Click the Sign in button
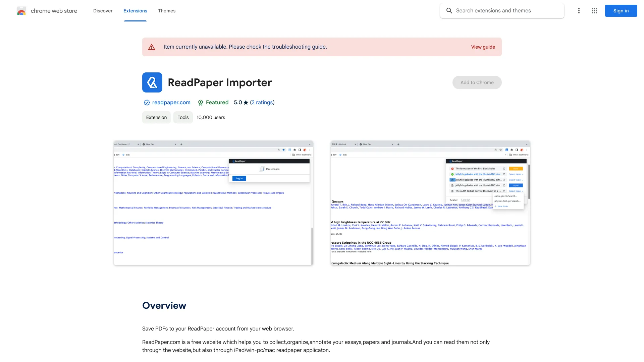644x362 pixels. point(621,10)
